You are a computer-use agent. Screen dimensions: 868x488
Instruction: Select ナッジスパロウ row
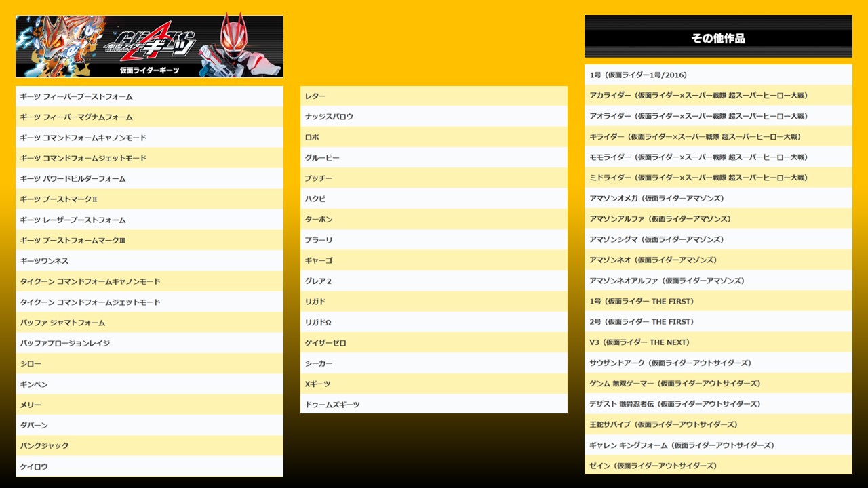(x=434, y=117)
